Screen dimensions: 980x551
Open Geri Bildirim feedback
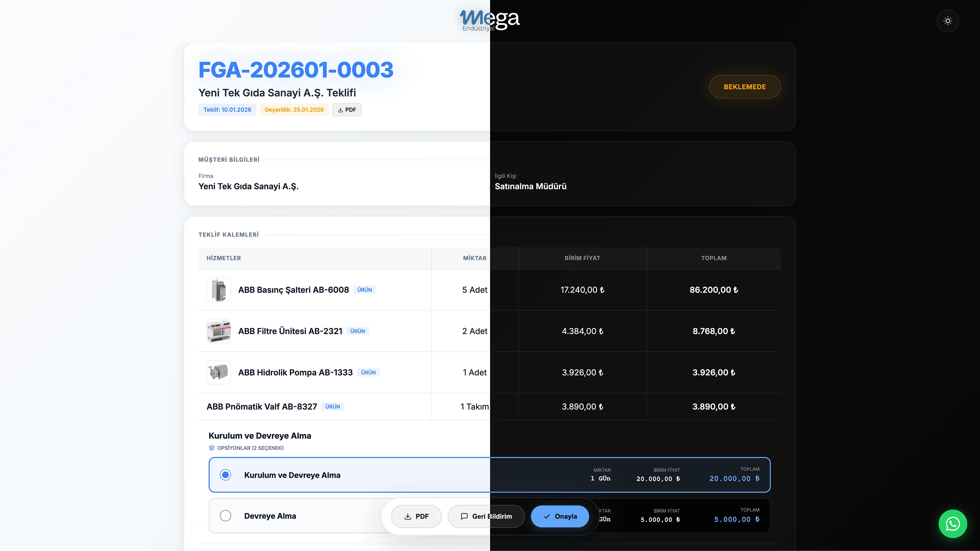(x=486, y=516)
